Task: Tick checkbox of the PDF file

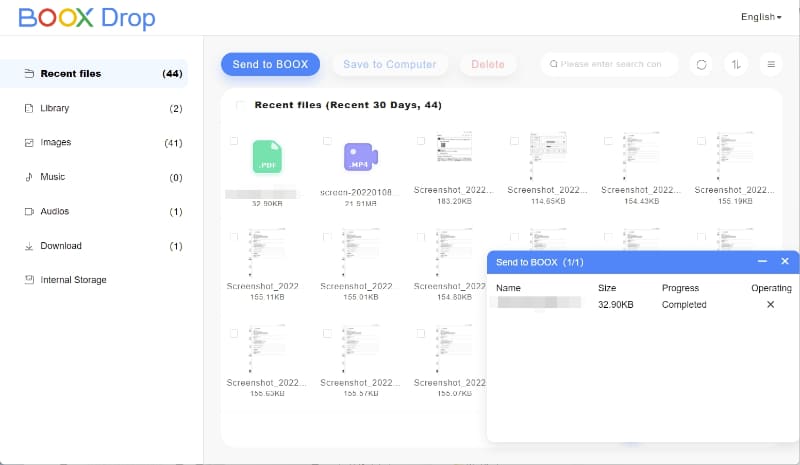Action: coord(234,141)
